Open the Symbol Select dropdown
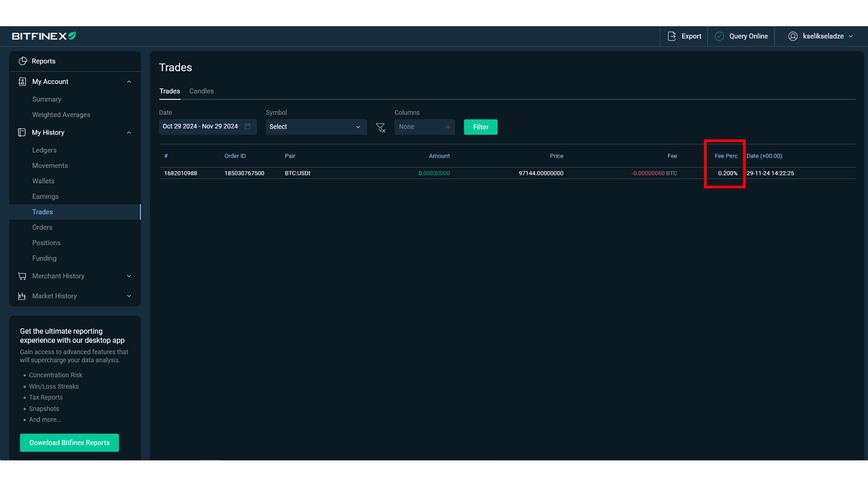This screenshot has height=488, width=868. pyautogui.click(x=316, y=127)
